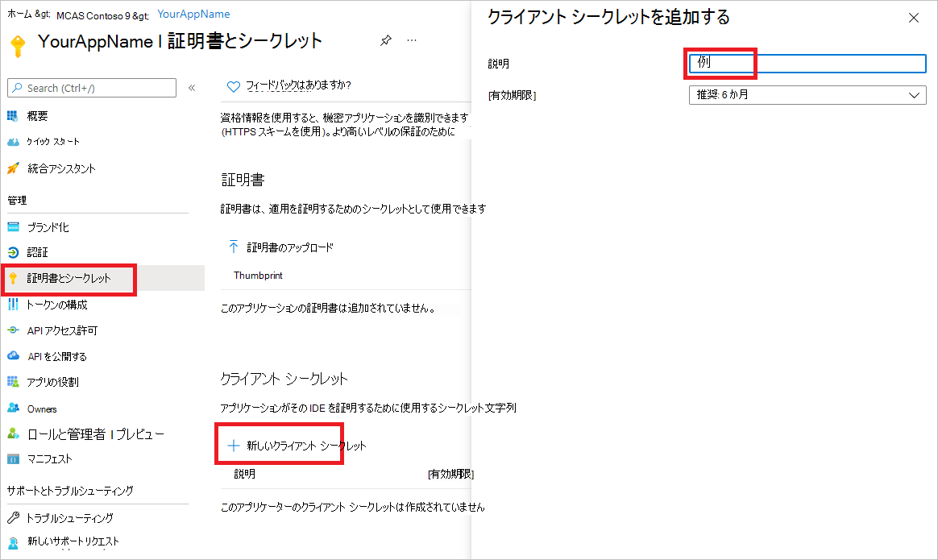938x560 pixels.
Task: Click the Search (Ctrl+/) box
Action: tap(92, 88)
